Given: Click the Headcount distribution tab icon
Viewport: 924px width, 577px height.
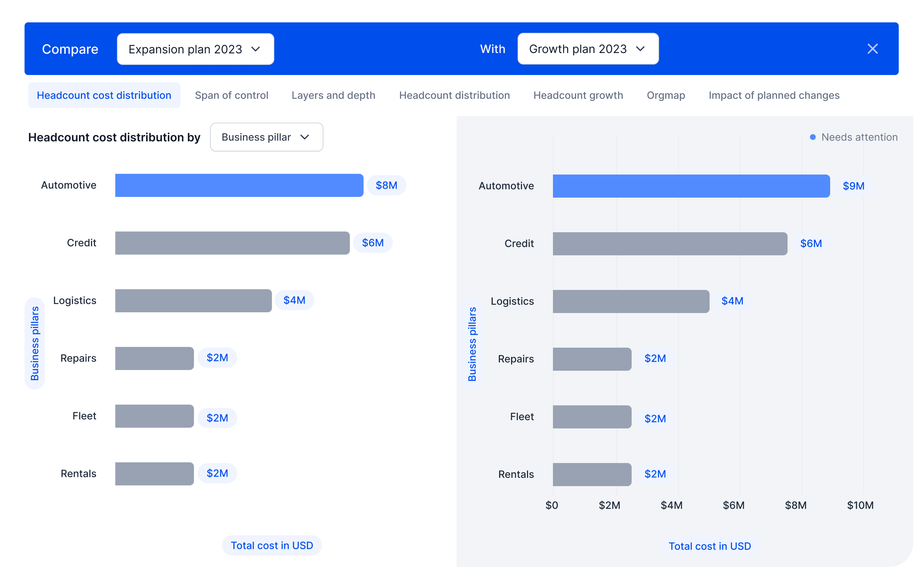Looking at the screenshot, I should click(454, 95).
